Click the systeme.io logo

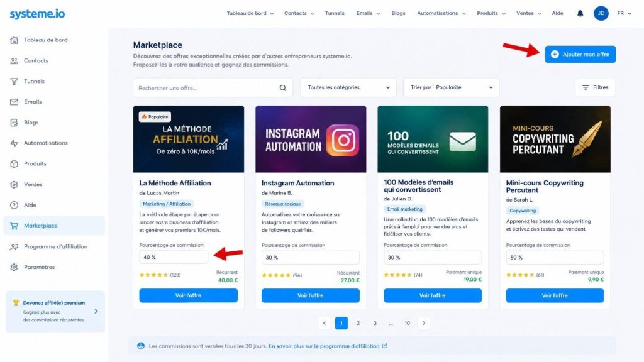pyautogui.click(x=37, y=14)
